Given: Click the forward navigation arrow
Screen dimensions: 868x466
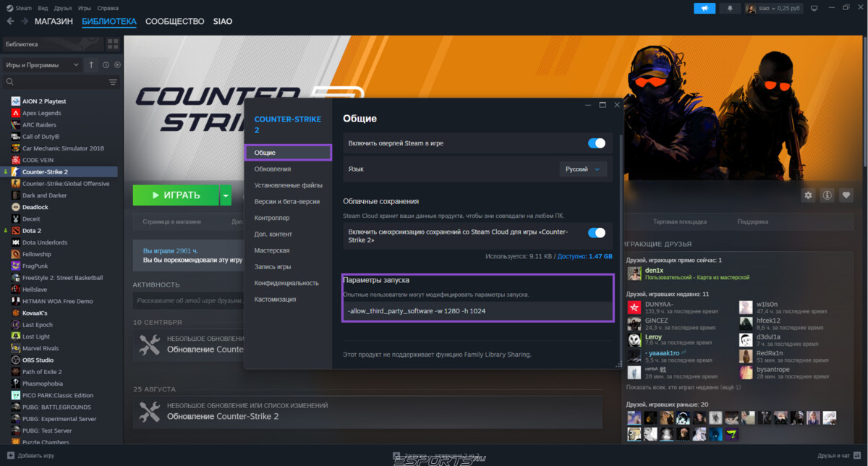Looking at the screenshot, I should [x=24, y=22].
